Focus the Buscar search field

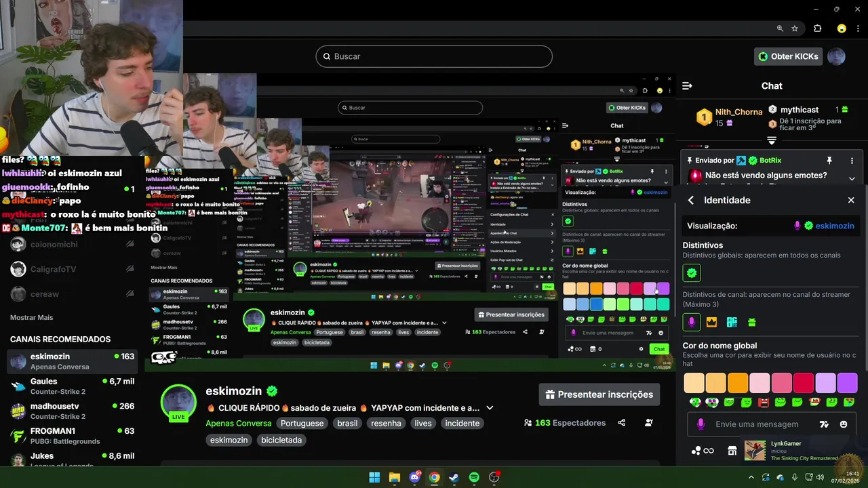pyautogui.click(x=434, y=56)
